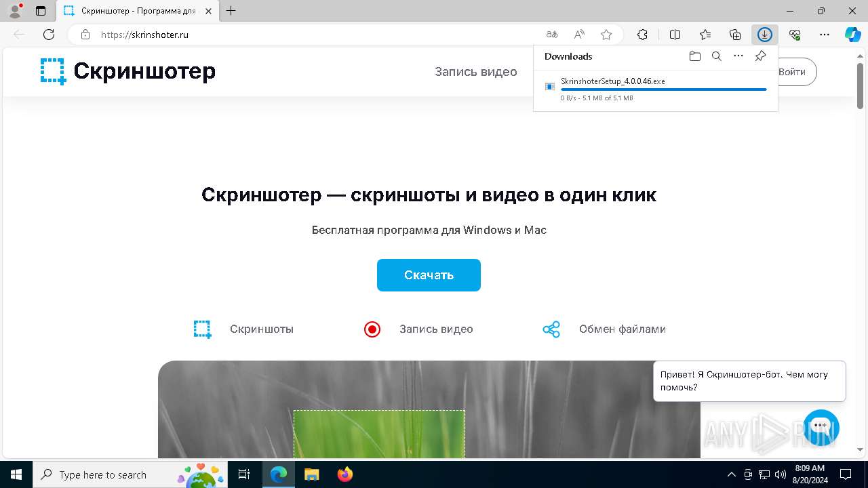868x488 pixels.
Task: Open the notification center icon
Action: (846, 474)
